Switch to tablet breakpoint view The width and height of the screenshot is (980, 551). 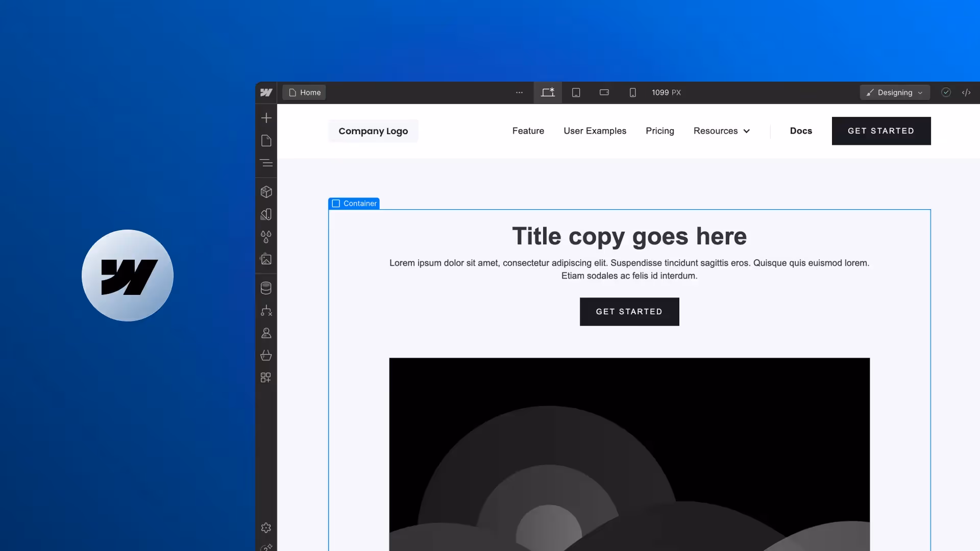point(576,92)
